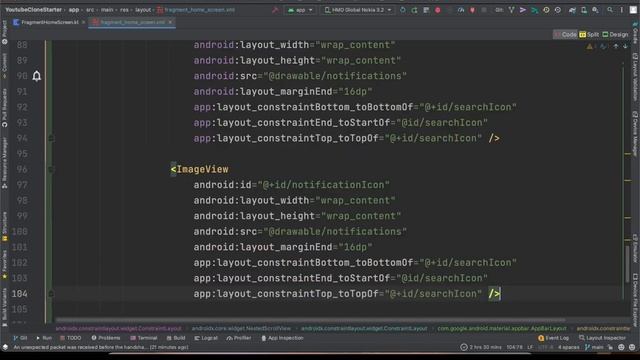
Task: Go to previous highlighted error arrow
Action: pos(616,47)
